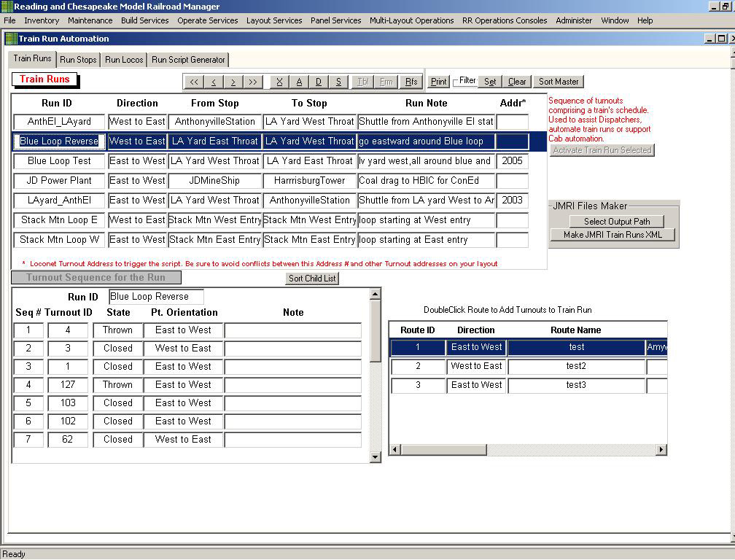735x560 pixels.
Task: Click the Rfs toolbar button
Action: pos(411,82)
